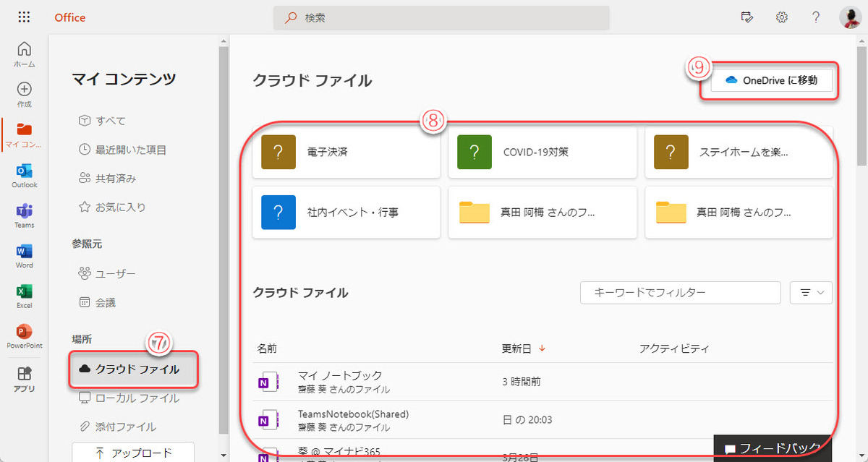The height and width of the screenshot is (462, 868).
Task: Open the Create (作成) page
Action: pyautogui.click(x=24, y=95)
